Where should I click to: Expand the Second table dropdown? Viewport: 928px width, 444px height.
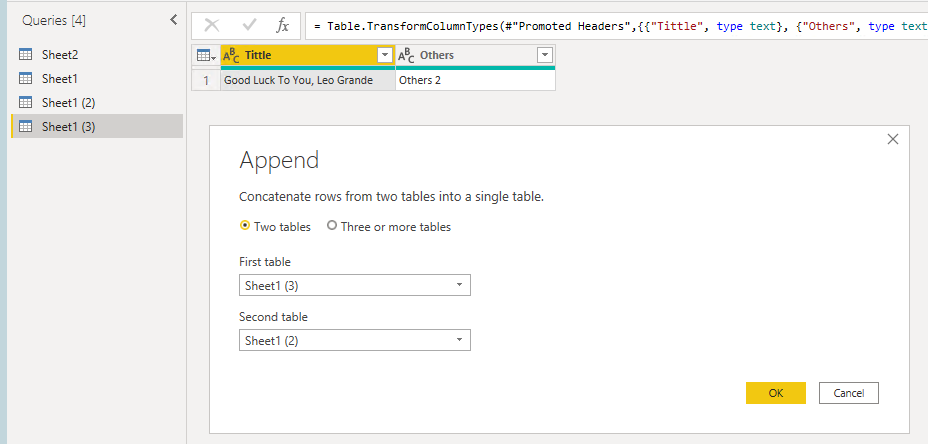pyautogui.click(x=355, y=340)
